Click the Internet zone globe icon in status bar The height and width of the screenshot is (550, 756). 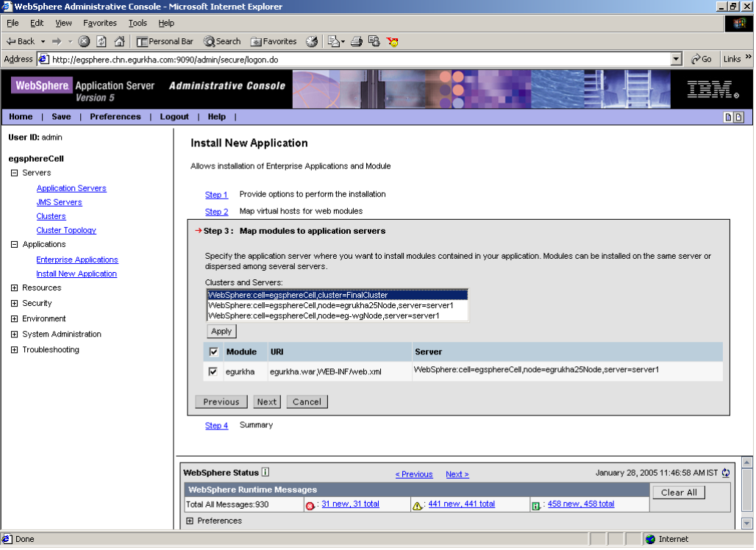[x=650, y=539]
